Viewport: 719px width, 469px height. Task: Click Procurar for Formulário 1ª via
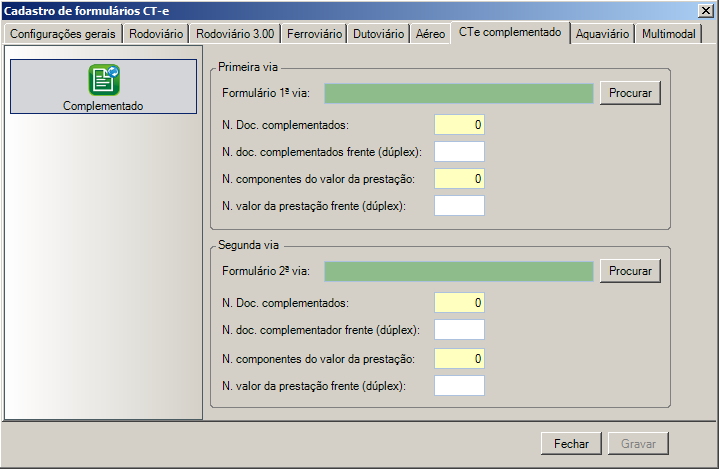(630, 93)
